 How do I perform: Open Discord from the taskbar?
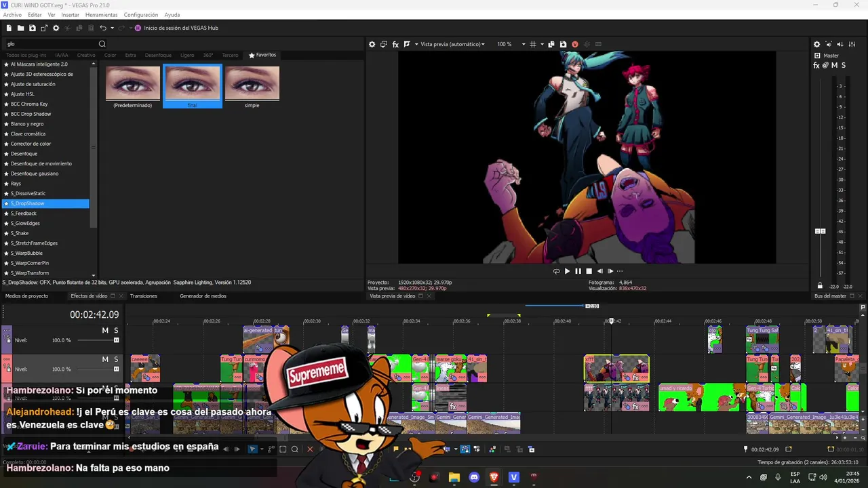[474, 477]
